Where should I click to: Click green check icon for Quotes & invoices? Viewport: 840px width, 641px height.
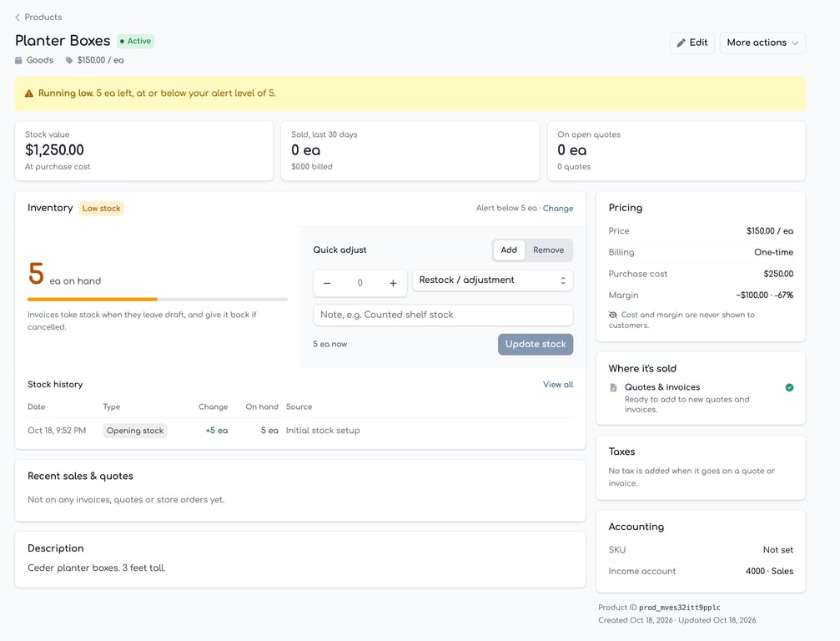tap(789, 387)
